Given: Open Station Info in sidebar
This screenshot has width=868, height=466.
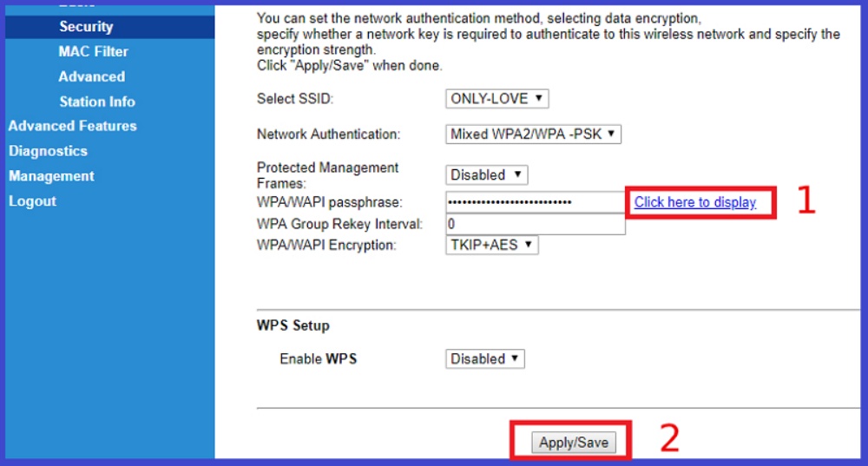Looking at the screenshot, I should tap(96, 102).
